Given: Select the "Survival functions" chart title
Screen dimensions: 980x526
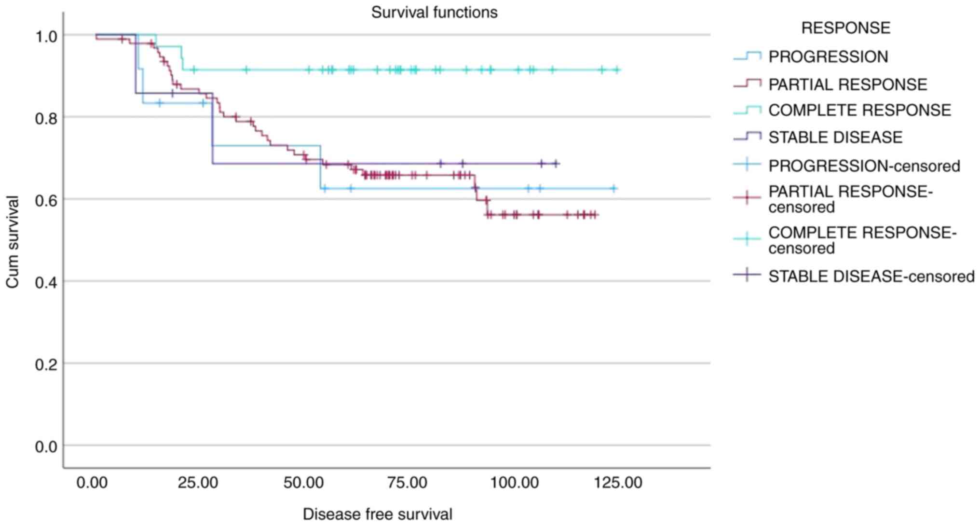Looking at the screenshot, I should click(434, 13).
